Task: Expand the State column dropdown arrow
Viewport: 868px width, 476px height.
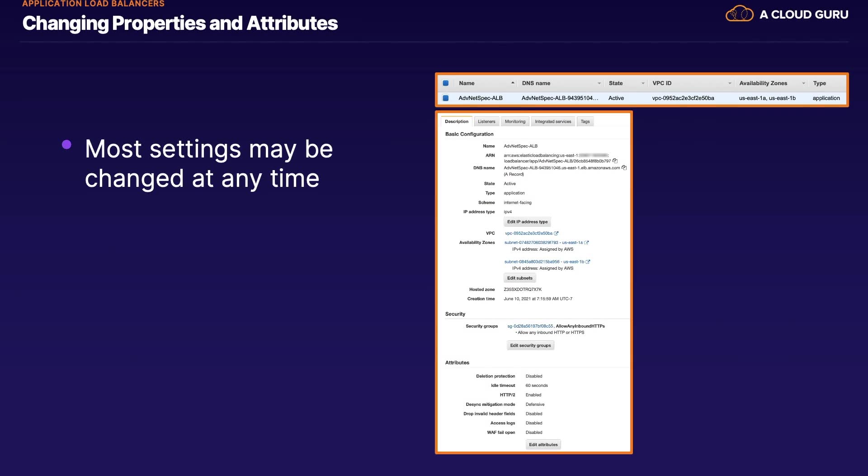Action: pyautogui.click(x=643, y=83)
